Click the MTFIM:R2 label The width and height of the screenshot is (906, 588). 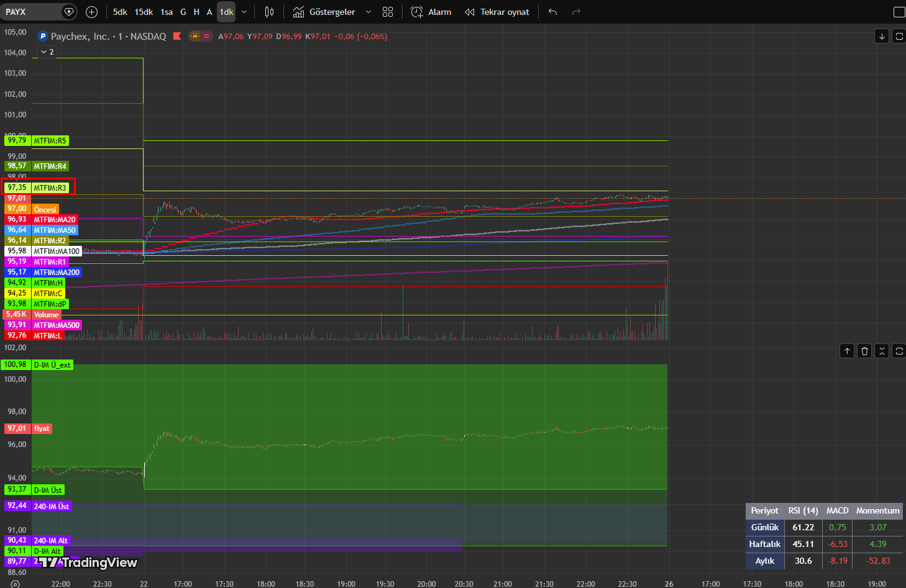click(x=50, y=241)
